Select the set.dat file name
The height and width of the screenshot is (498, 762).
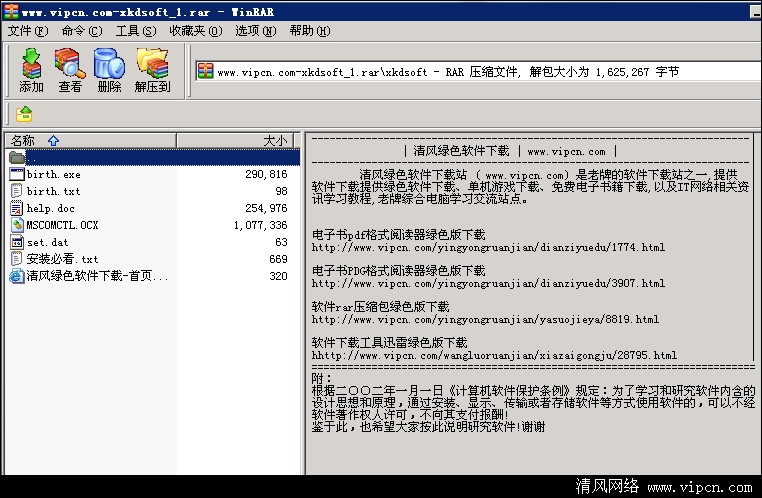click(48, 242)
